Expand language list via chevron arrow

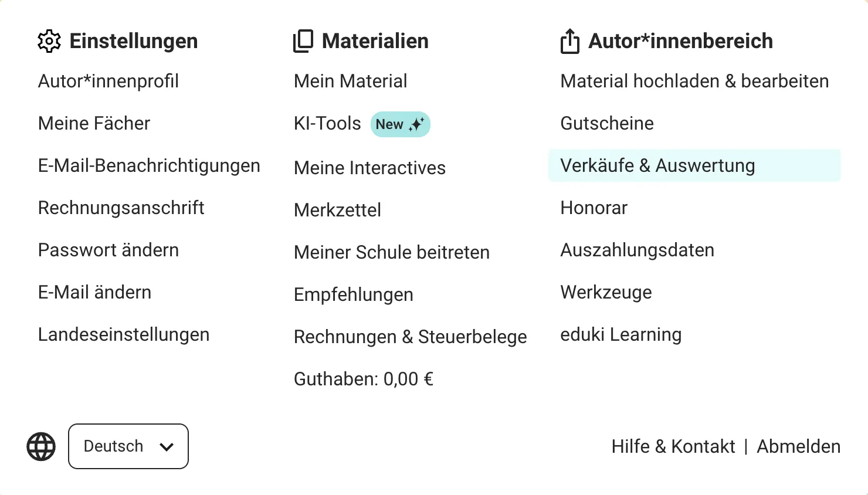(167, 447)
